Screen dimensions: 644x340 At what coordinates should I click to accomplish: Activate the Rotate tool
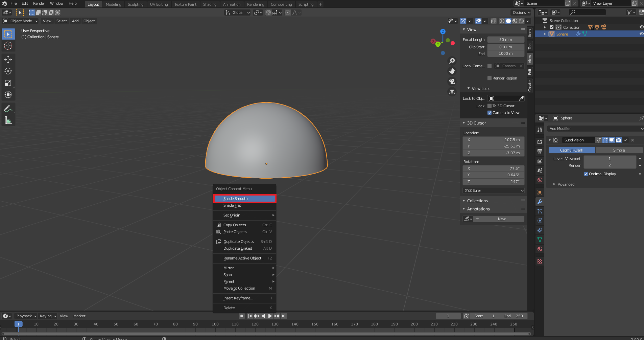[8, 71]
